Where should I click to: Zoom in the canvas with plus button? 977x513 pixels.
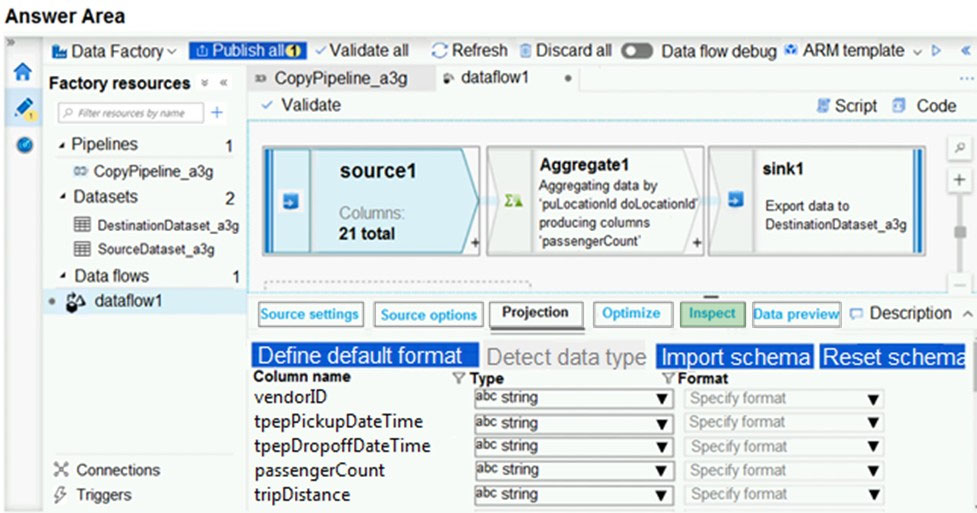pyautogui.click(x=960, y=180)
